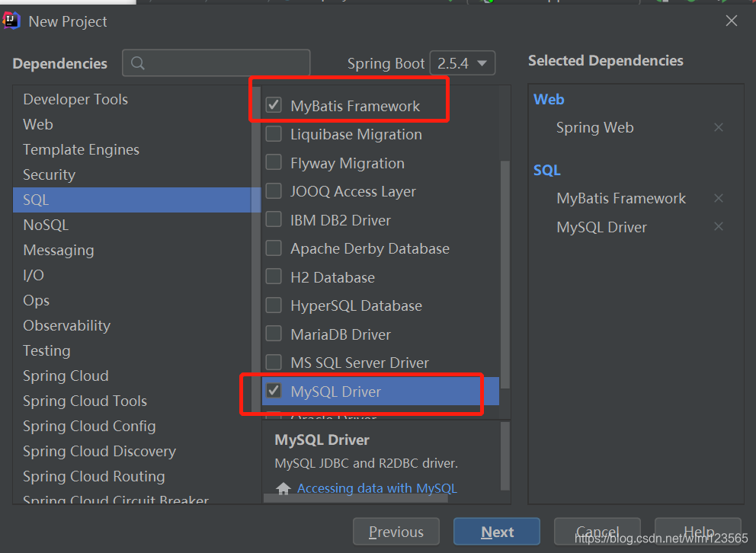Click the Previous button
Viewport: 756px width, 553px height.
pyautogui.click(x=396, y=532)
